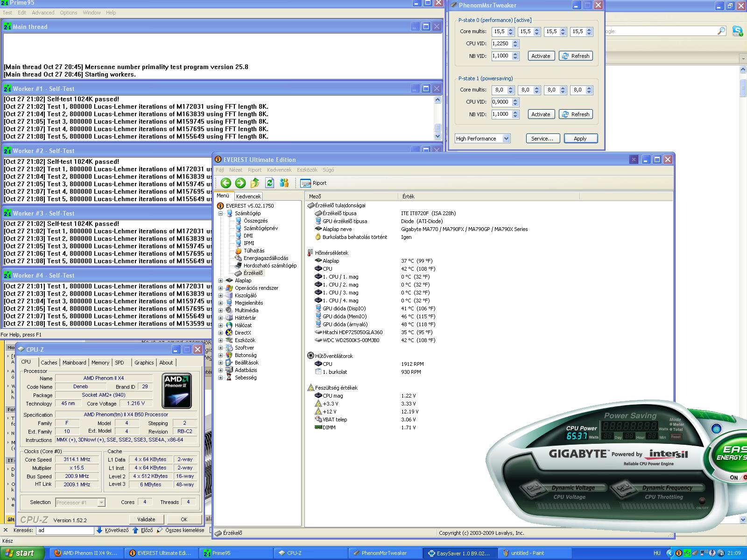Click the DirectX icon in EVEREST tree
Viewport: 747px width, 560px height.
point(229,333)
